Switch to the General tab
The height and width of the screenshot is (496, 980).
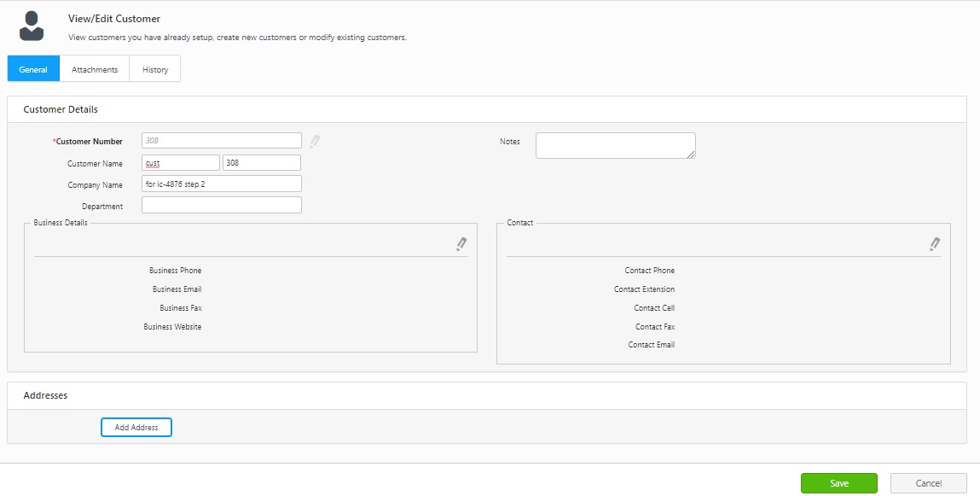33,69
